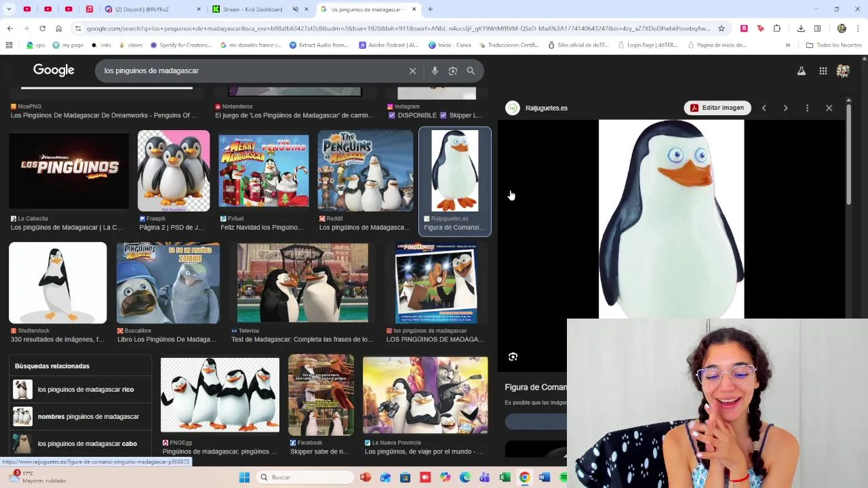Open Freepik three penguins thumbnail
This screenshot has height=488, width=868.
pos(174,171)
